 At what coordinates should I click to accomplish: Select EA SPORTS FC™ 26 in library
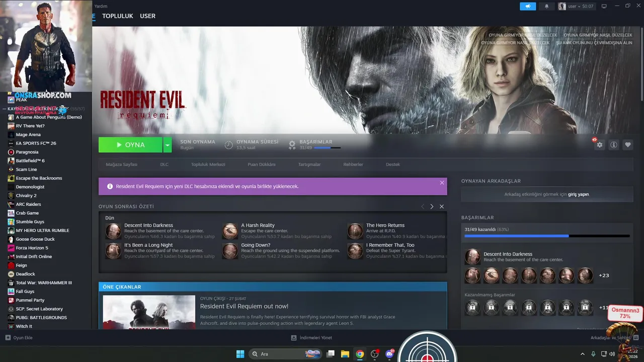pos(36,143)
